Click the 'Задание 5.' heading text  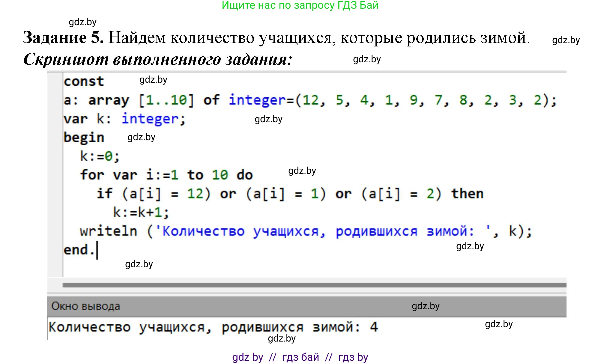[63, 38]
